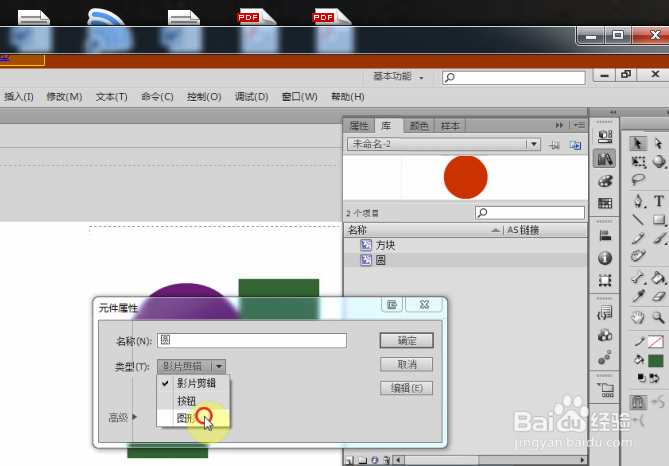This screenshot has height=466, width=669.
Task: Choose 影片剪辑 in the type list
Action: 193,383
